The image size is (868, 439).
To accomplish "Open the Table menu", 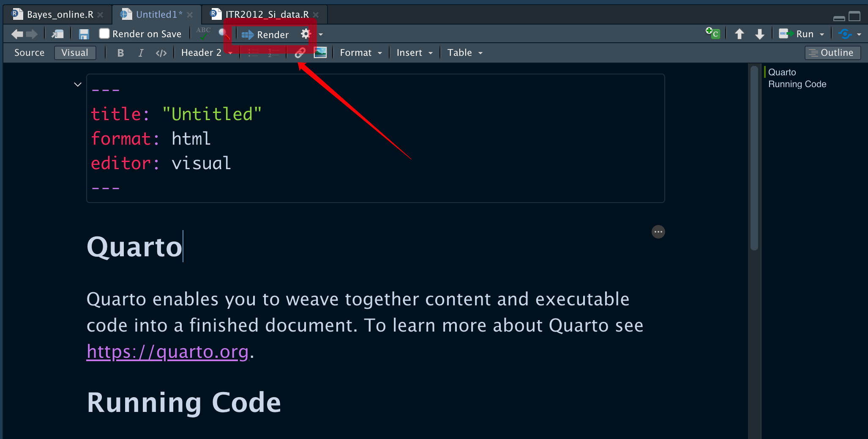I will click(x=465, y=53).
